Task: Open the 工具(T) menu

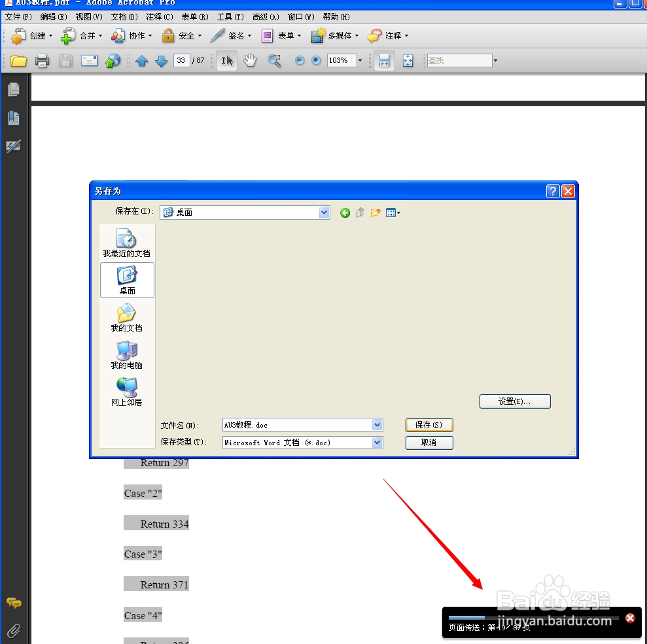Action: tap(230, 17)
